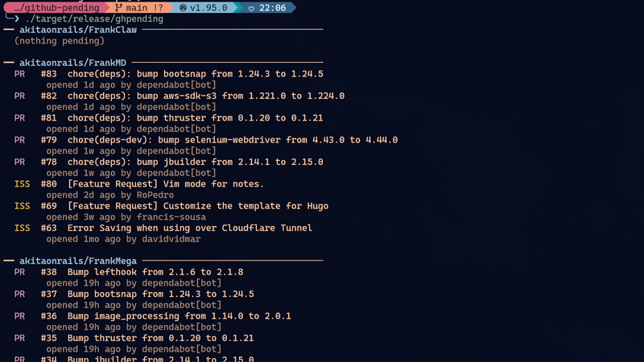The width and height of the screenshot is (644, 362).
Task: Click opened 3w ago by francis-sousa
Action: coord(126,217)
